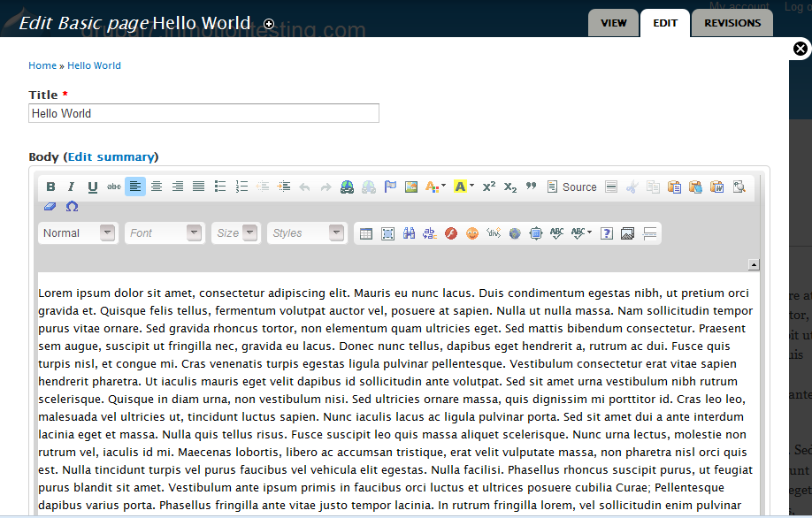
Task: Toggle bold formatting in the editor toolbar
Action: 50,187
